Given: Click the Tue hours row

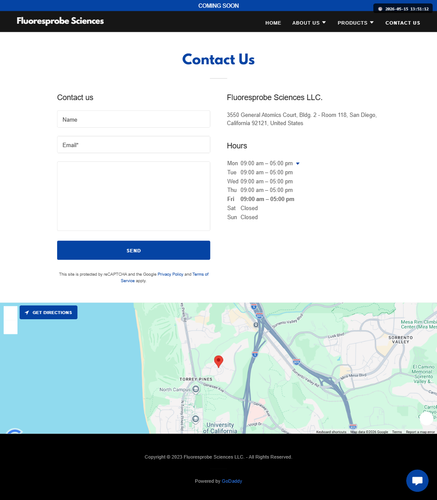Looking at the screenshot, I should pos(260,172).
